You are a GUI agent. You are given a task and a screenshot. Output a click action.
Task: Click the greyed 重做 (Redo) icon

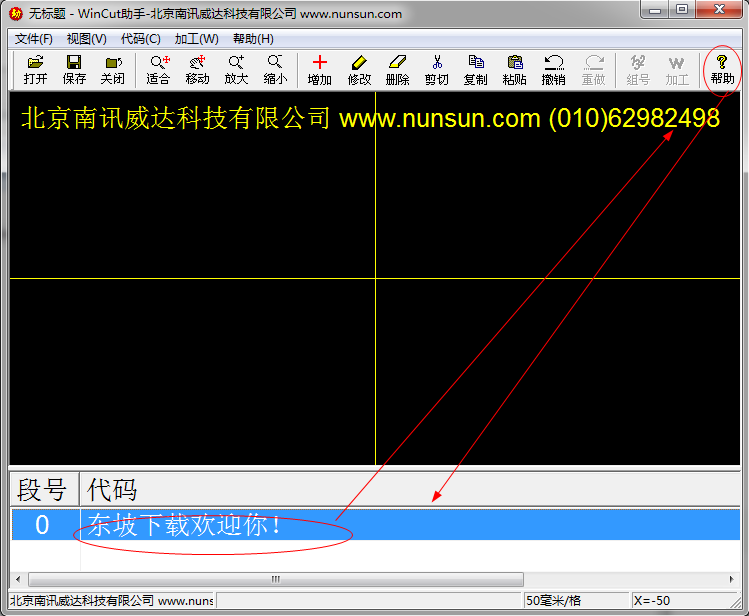click(593, 70)
